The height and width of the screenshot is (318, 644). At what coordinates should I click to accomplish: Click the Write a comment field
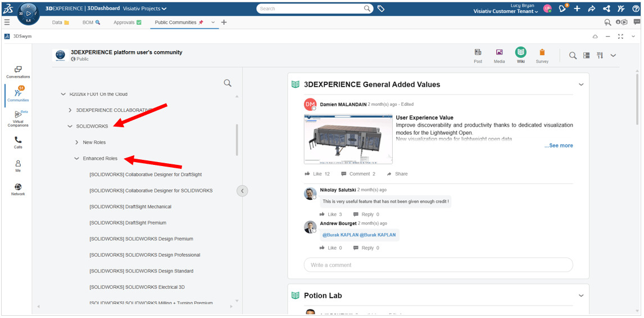[438, 265]
